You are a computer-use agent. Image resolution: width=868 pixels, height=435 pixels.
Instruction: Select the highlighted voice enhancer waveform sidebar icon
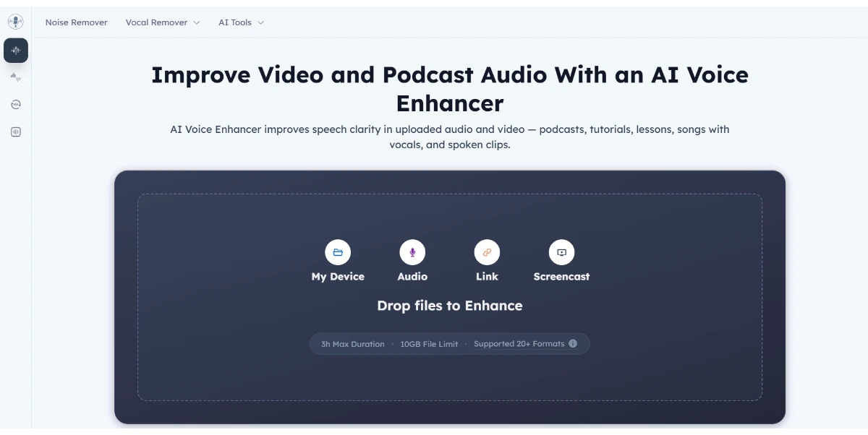[16, 51]
